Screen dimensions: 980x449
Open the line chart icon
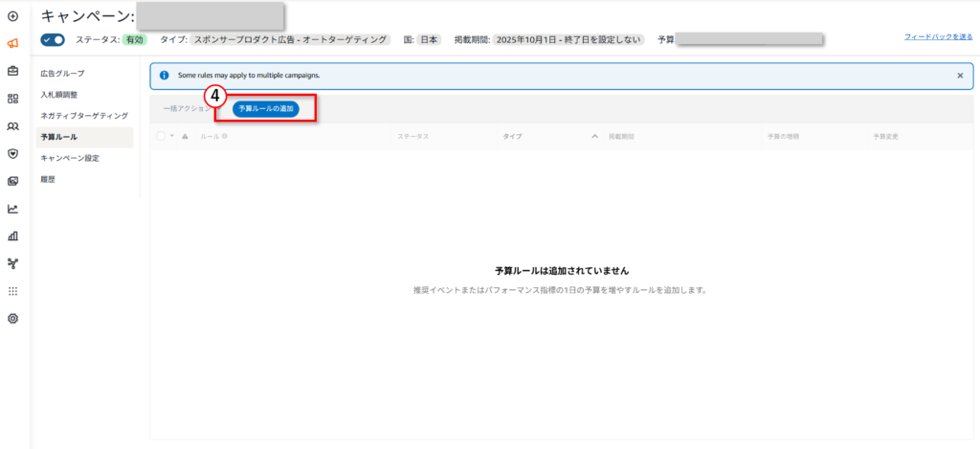(12, 208)
